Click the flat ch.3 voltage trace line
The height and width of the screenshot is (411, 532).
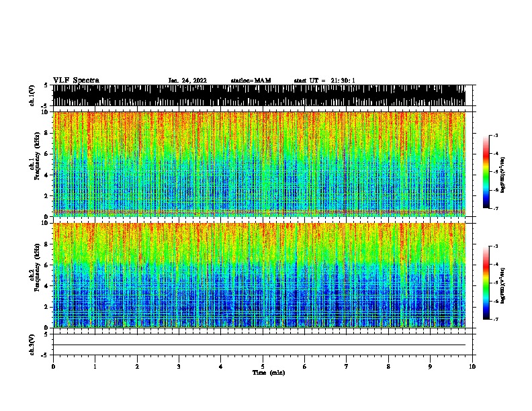[259, 345]
